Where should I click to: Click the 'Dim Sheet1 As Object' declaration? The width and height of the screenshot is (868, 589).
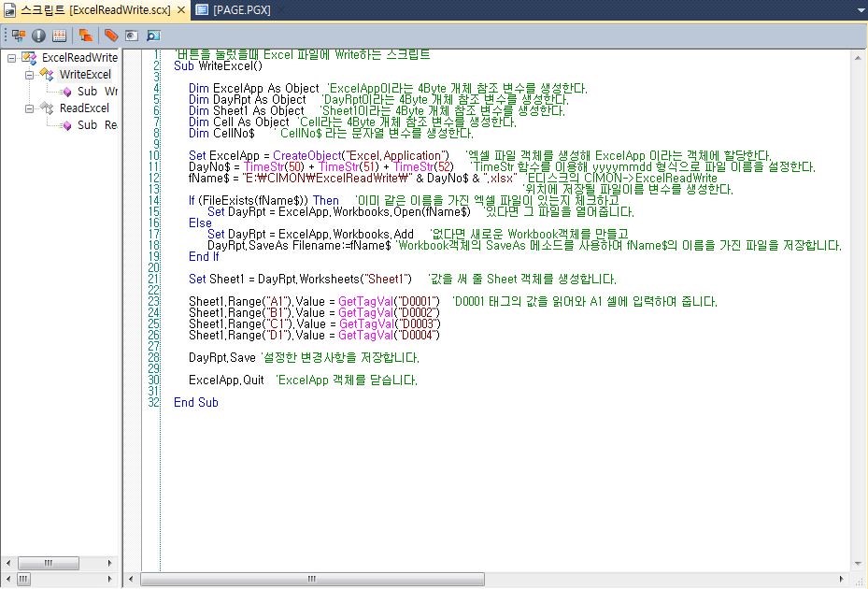click(x=247, y=111)
